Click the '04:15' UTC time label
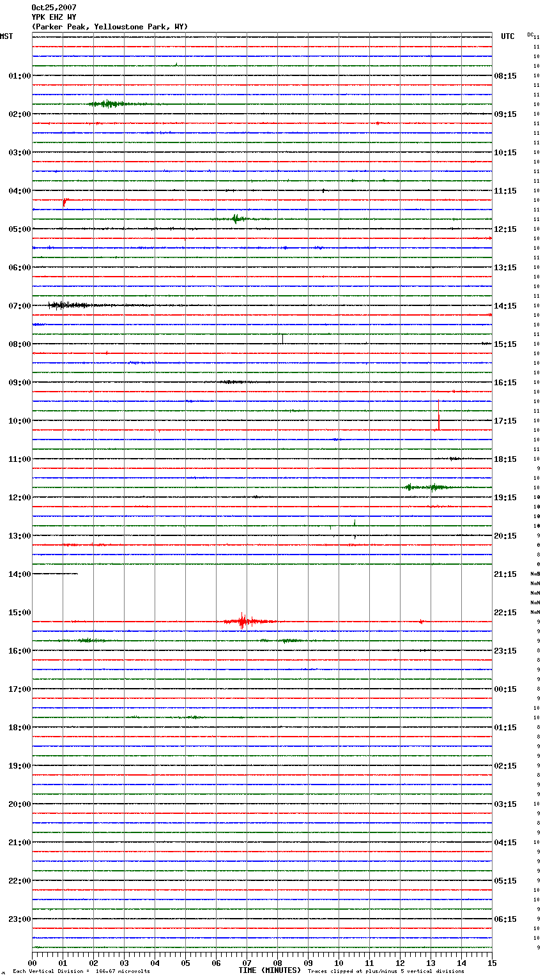 [505, 843]
